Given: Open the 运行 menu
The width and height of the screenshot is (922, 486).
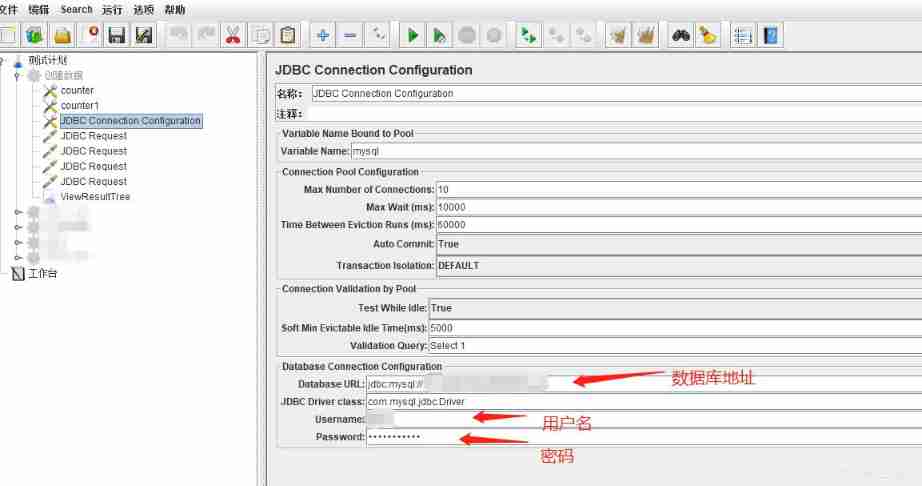Looking at the screenshot, I should (x=112, y=9).
